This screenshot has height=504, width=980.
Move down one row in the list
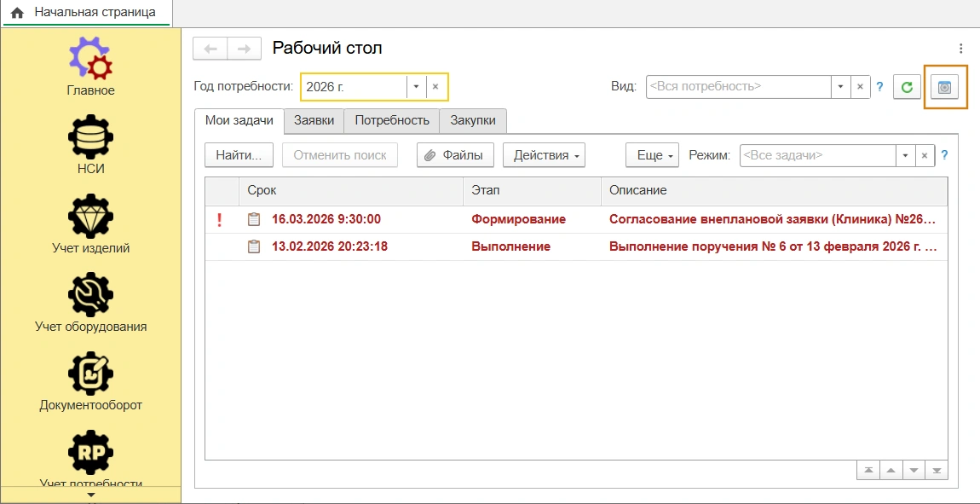(914, 470)
